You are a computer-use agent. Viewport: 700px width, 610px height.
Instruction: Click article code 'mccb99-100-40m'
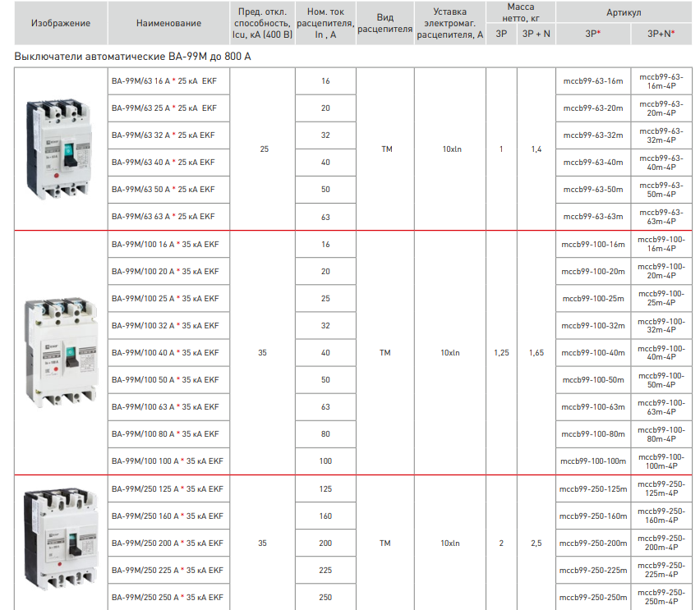pyautogui.click(x=593, y=352)
